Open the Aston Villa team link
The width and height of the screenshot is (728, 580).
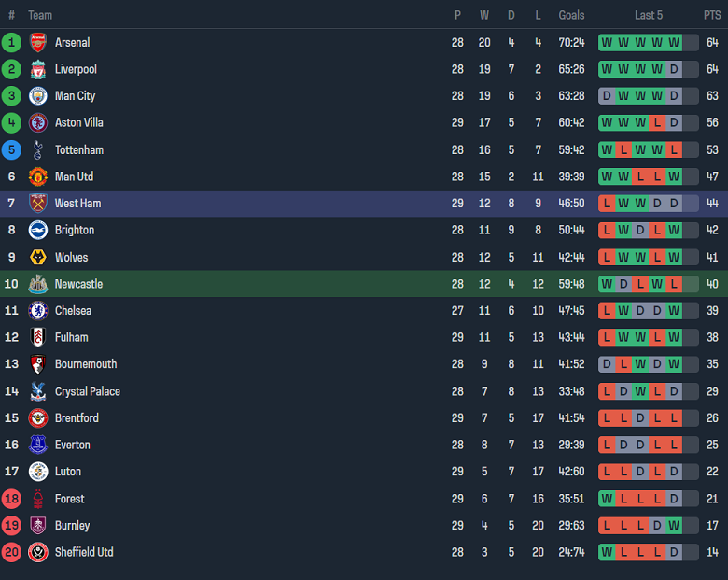(x=79, y=123)
